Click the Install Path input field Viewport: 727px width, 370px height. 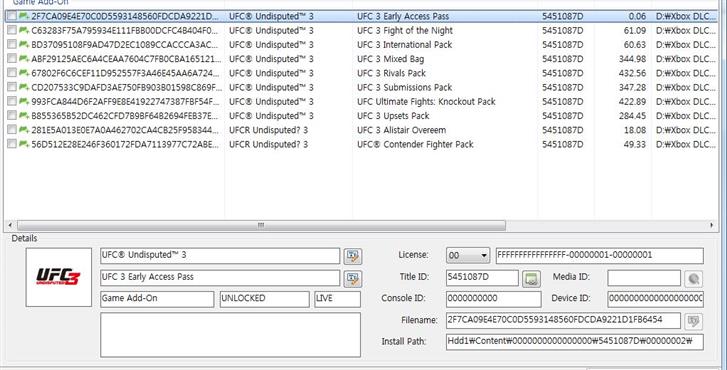click(574, 342)
